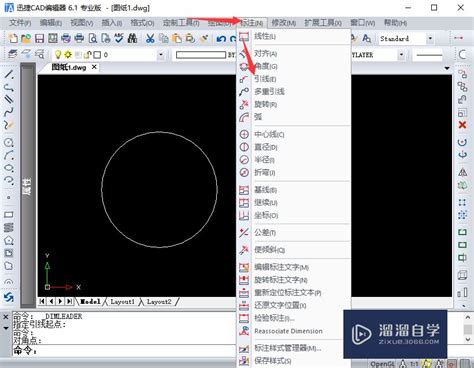The height and width of the screenshot is (368, 474).
Task: Open the Layer manager icon
Action: tap(13, 54)
